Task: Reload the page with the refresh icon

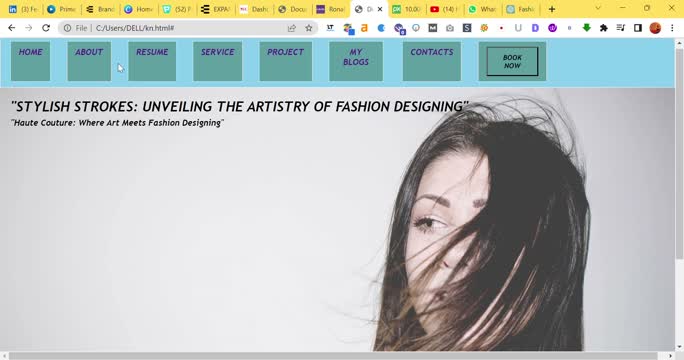Action: 46,28
